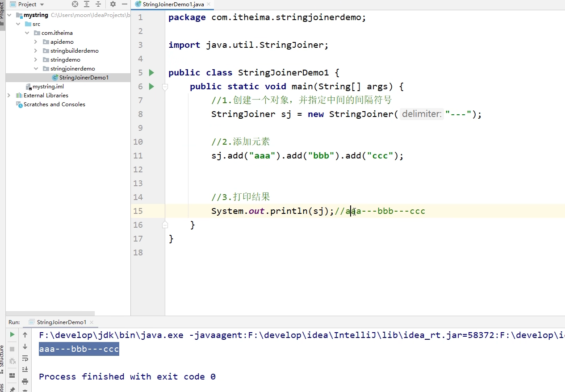Click the delimiter parameter hint
This screenshot has height=392, width=565.
point(422,114)
